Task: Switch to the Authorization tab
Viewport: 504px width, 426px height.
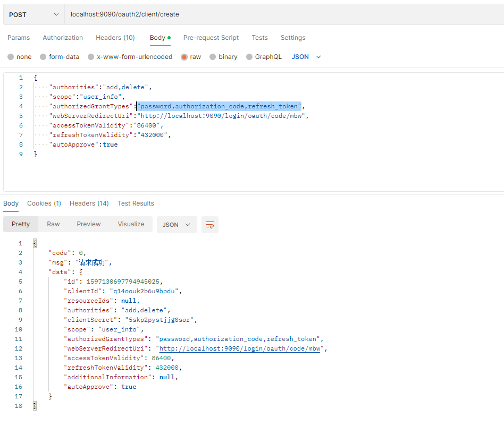Action: 63,38
